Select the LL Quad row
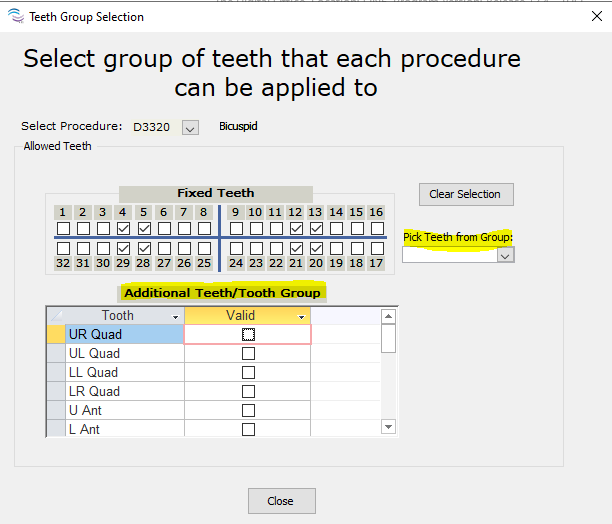 pyautogui.click(x=94, y=372)
